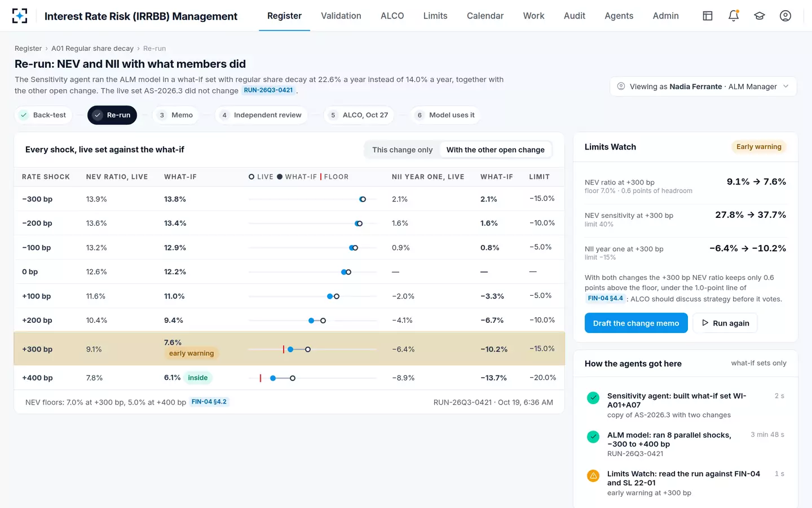Image resolution: width=812 pixels, height=508 pixels.
Task: Click the 37.7% NEV sensitivity figure
Action: coord(772,215)
